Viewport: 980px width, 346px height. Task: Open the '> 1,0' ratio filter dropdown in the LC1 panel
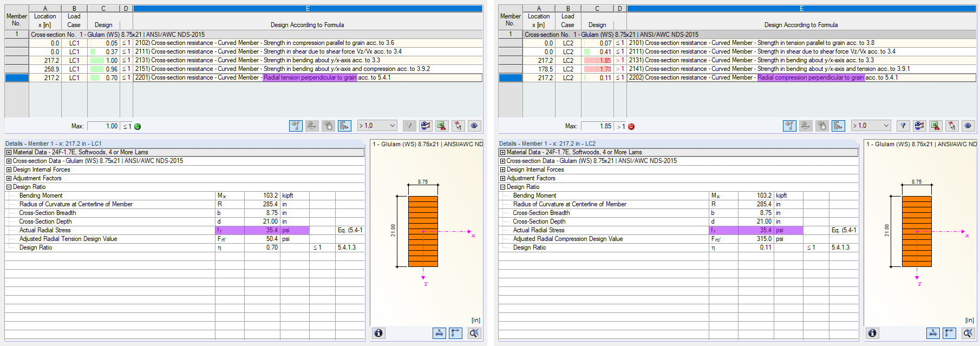point(377,126)
